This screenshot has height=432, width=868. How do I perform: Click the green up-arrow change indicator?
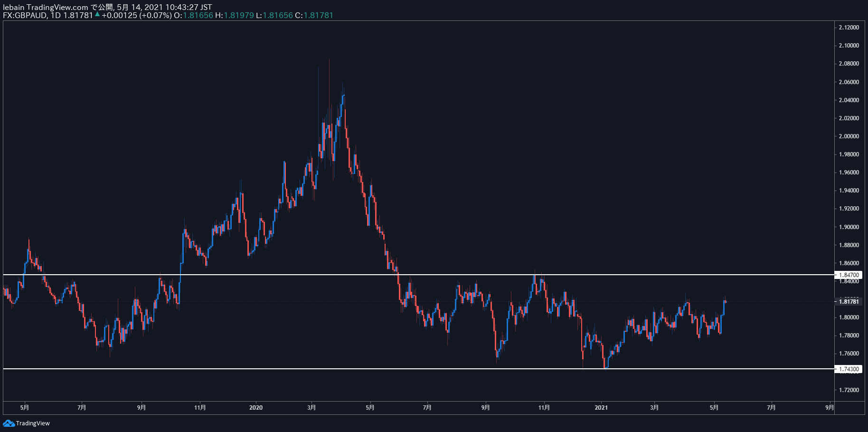point(97,15)
